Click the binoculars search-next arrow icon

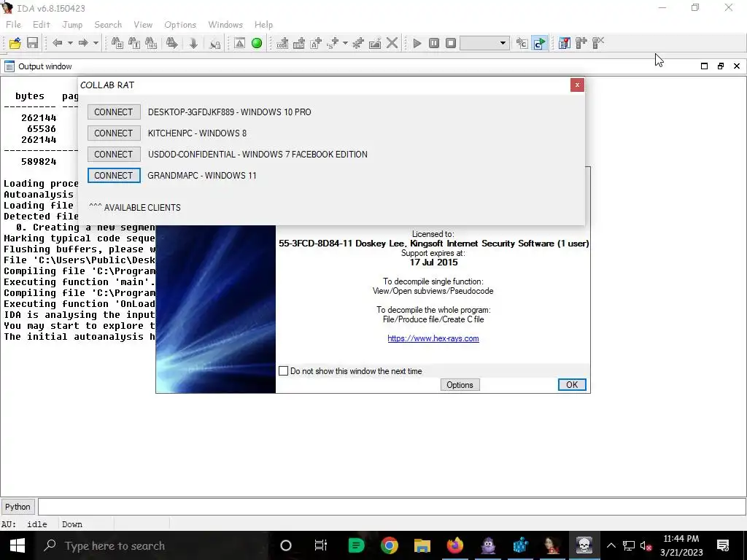click(172, 43)
